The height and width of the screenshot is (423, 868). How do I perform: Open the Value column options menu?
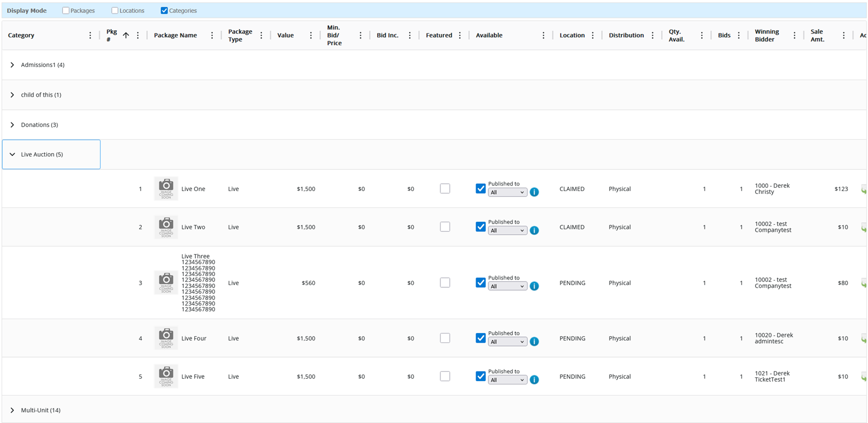pos(311,35)
